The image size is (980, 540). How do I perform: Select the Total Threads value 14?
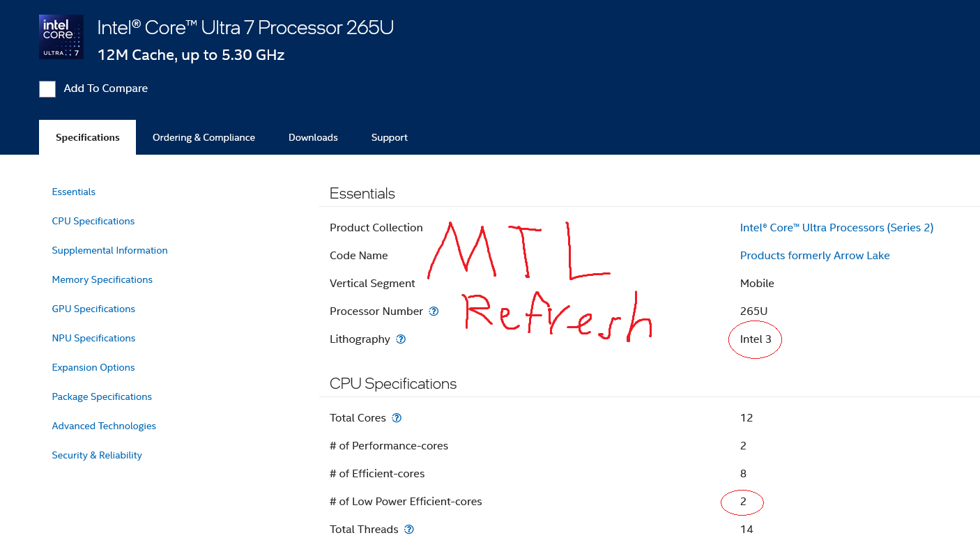747,530
